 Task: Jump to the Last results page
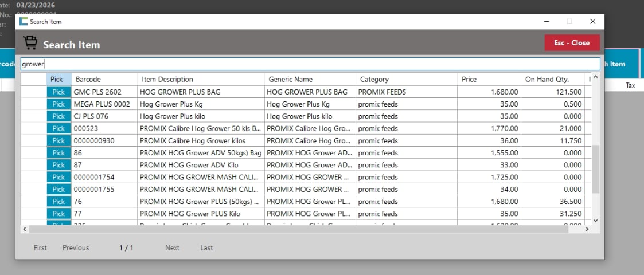pyautogui.click(x=206, y=248)
